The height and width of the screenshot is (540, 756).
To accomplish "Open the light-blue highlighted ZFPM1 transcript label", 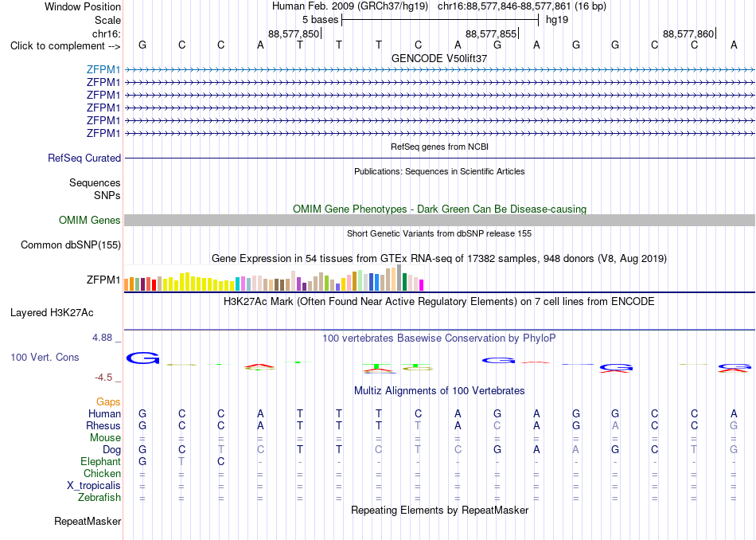I will 103,69.
